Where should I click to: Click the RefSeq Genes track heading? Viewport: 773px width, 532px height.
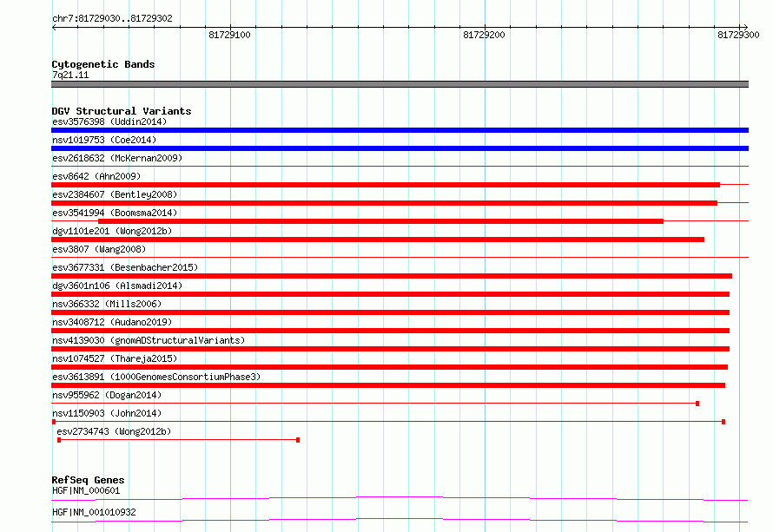[88, 480]
